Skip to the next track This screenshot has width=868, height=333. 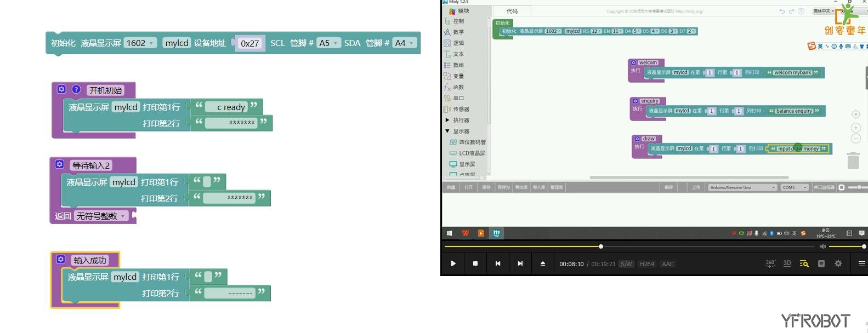click(x=520, y=263)
